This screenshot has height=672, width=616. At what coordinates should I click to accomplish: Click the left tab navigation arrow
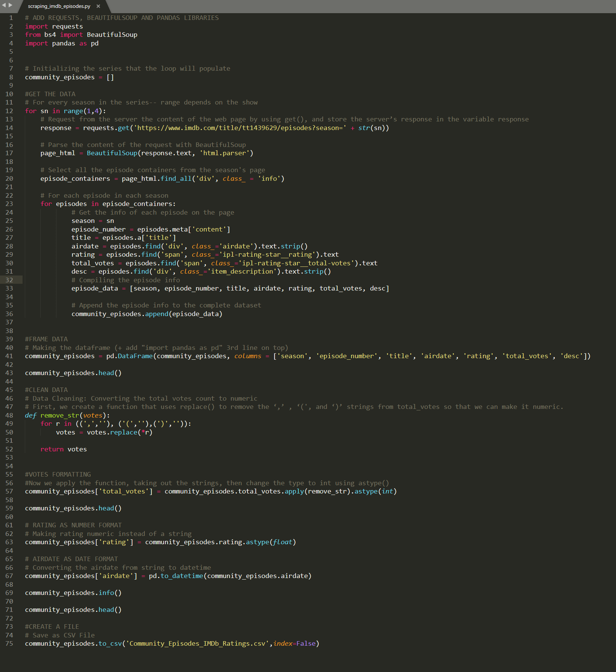tap(4, 5)
